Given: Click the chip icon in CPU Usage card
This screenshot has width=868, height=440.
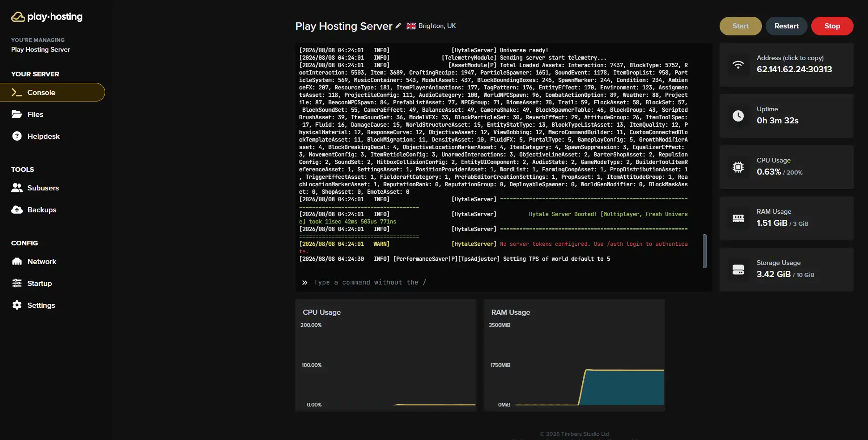Looking at the screenshot, I should pyautogui.click(x=738, y=167).
